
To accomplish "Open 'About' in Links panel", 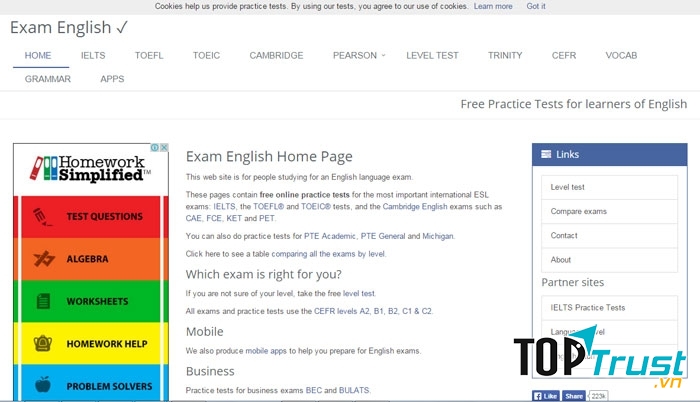I will coord(609,260).
